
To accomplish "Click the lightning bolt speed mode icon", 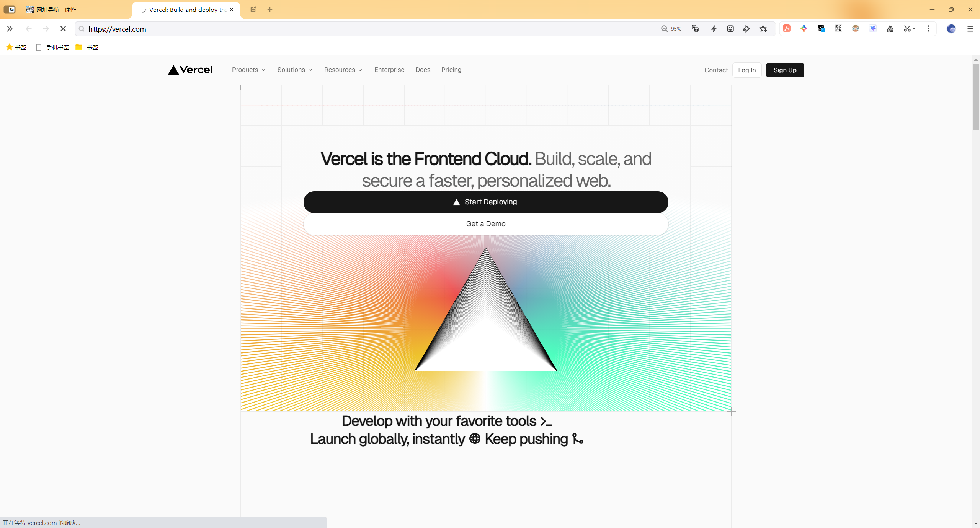I will pos(714,29).
